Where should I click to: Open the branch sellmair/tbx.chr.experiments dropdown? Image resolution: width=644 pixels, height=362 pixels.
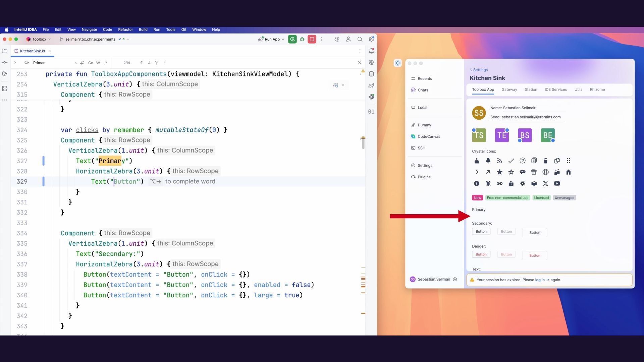click(x=91, y=39)
